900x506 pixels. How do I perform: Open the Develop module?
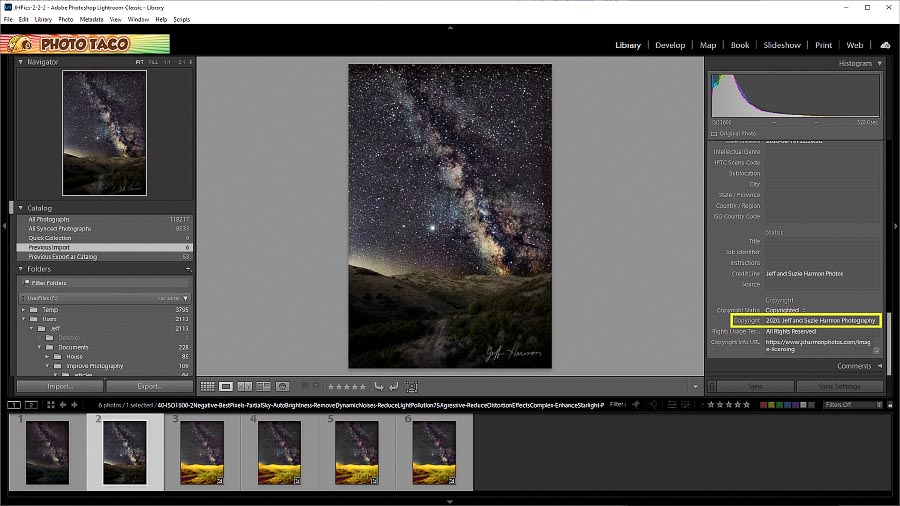click(x=670, y=45)
